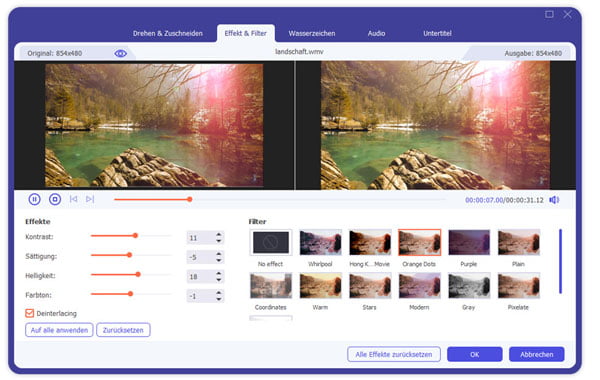Jump to previous frame
This screenshot has height=380, width=600.
(x=73, y=199)
